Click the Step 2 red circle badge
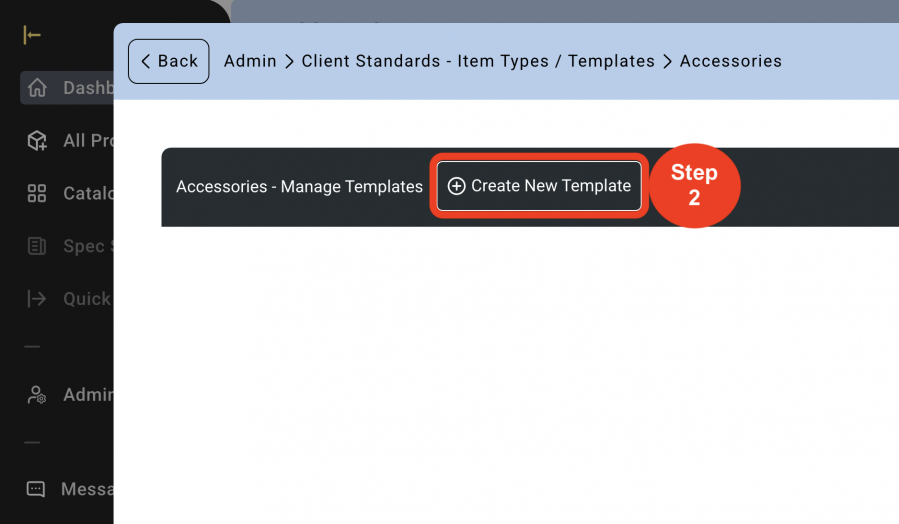The width and height of the screenshot is (899, 524). pos(694,185)
